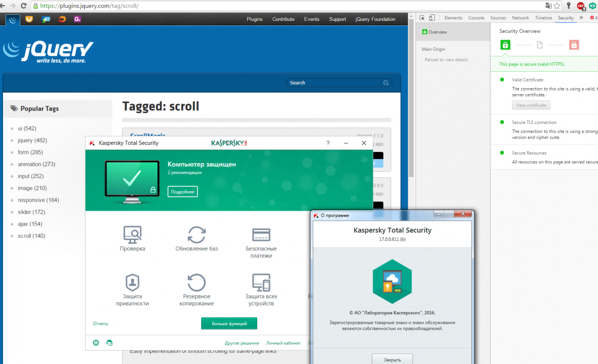
Task: Show more DevTools tabs via double chevron
Action: pyautogui.click(x=582, y=18)
